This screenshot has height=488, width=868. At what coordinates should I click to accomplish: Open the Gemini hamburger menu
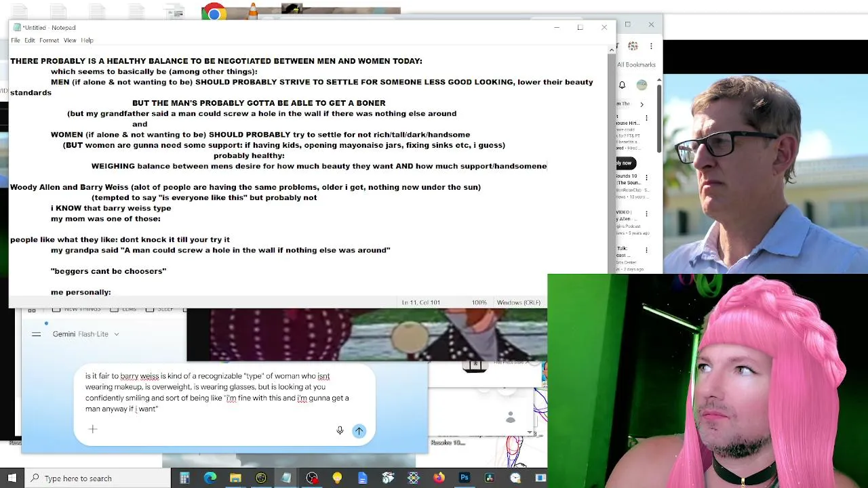click(x=37, y=334)
